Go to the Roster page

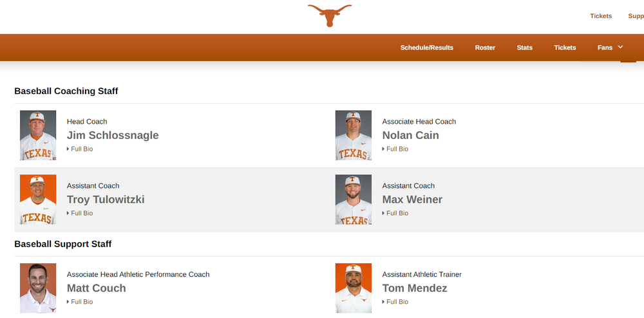(x=485, y=48)
